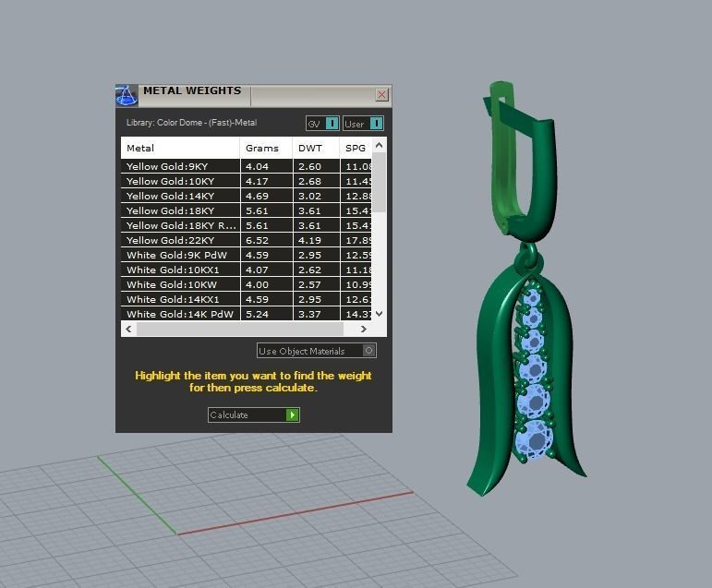Click the table's down scroll arrow
Image resolution: width=712 pixels, height=588 pixels.
coord(380,314)
